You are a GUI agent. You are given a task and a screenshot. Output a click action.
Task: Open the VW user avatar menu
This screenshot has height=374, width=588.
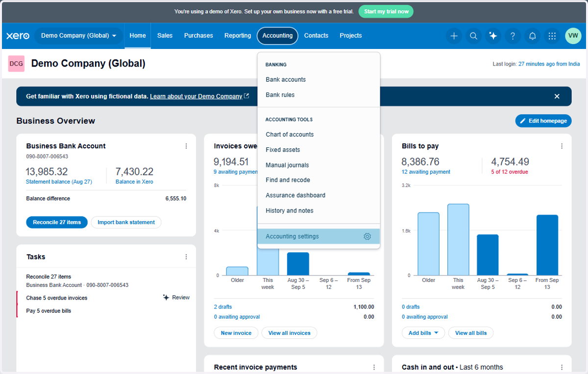click(573, 36)
